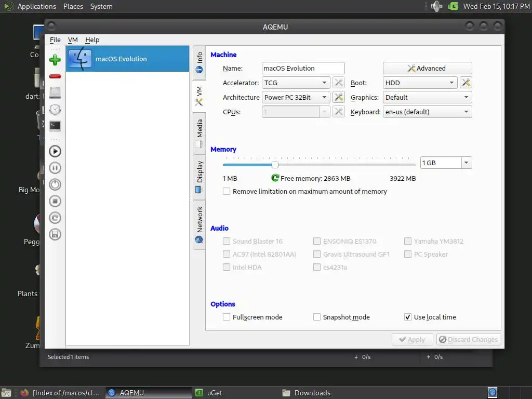Click the Apply button

click(x=412, y=339)
